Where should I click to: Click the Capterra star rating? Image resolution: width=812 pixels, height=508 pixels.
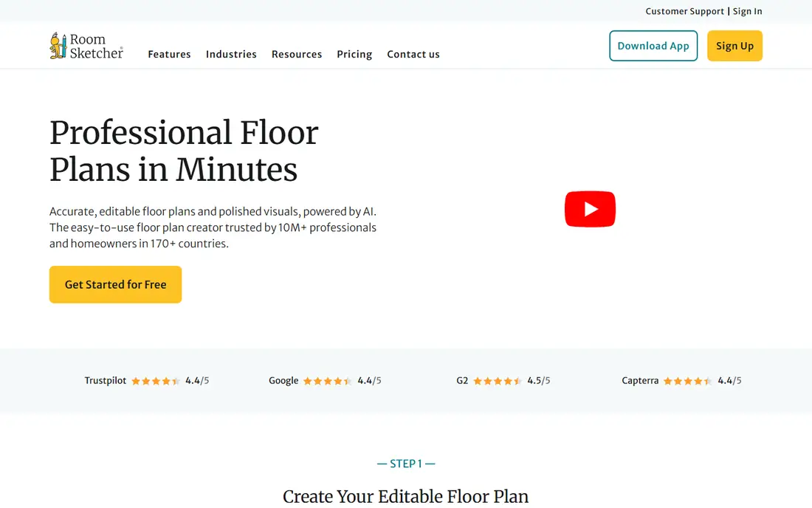(688, 381)
